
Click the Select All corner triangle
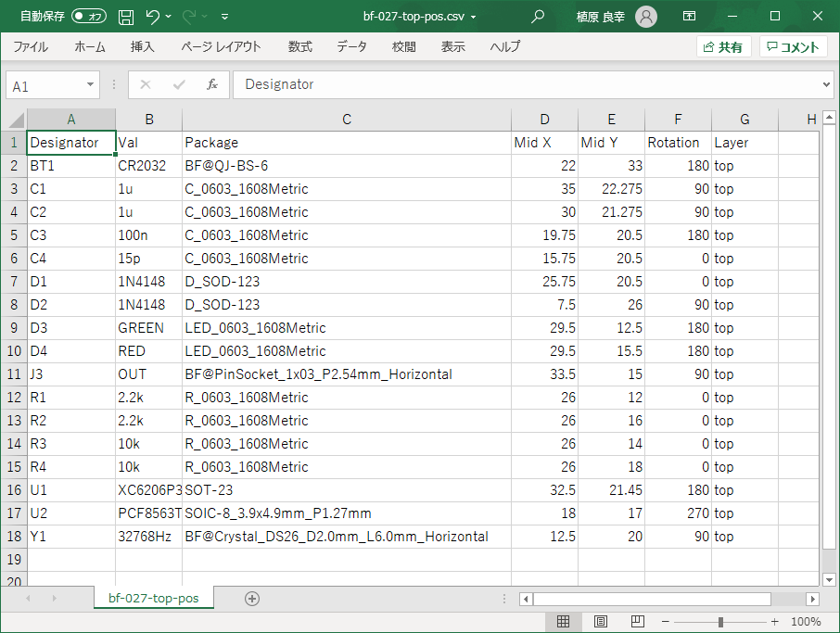click(15, 120)
